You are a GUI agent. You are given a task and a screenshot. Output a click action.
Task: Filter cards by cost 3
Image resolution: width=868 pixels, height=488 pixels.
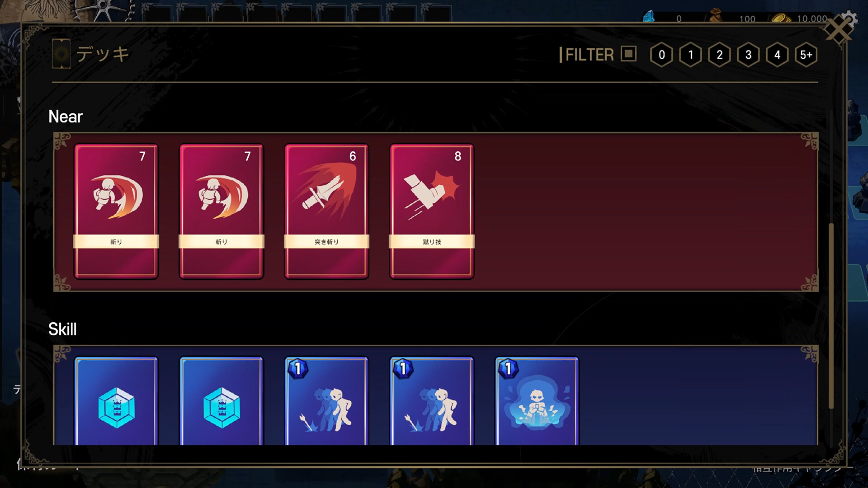pos(748,55)
